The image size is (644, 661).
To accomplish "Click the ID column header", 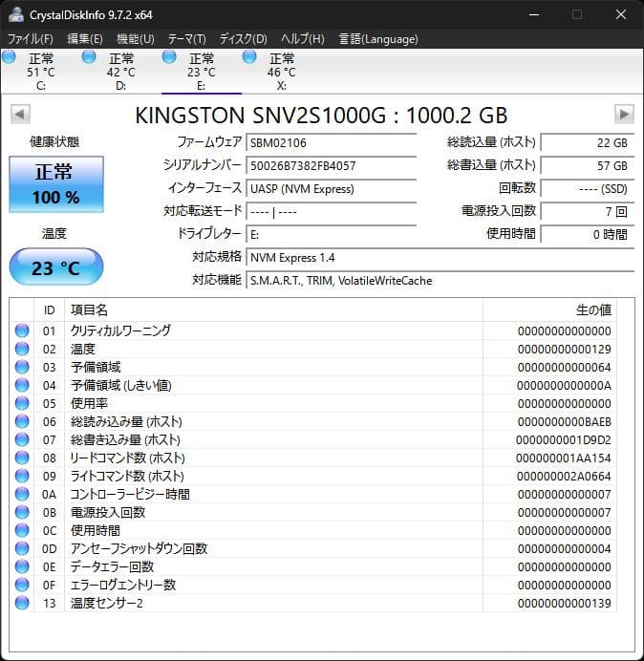I will coord(49,310).
